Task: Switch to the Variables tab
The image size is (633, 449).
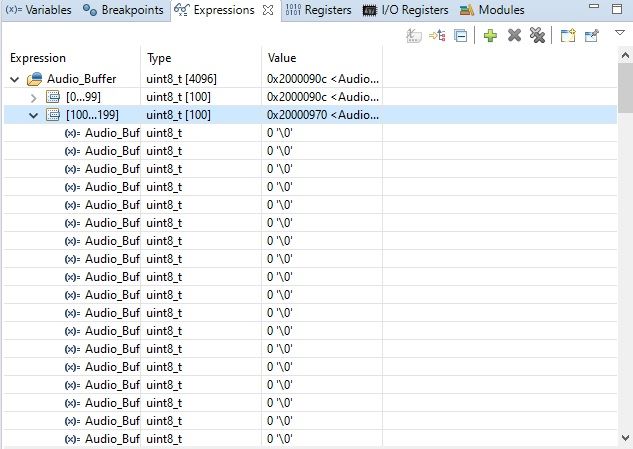Action: coord(39,10)
